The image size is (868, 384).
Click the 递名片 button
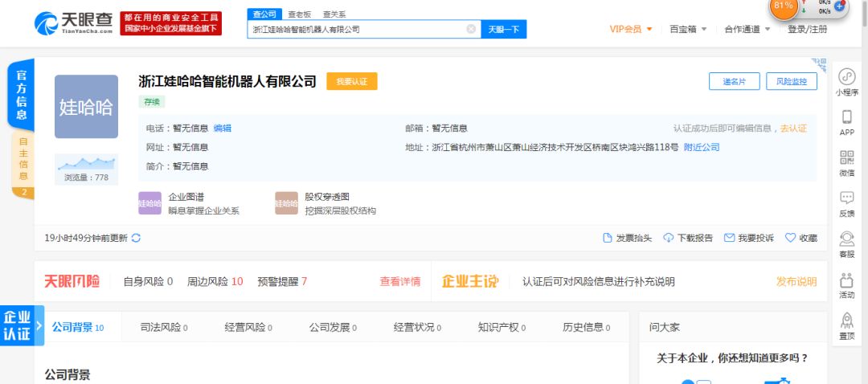(x=734, y=81)
